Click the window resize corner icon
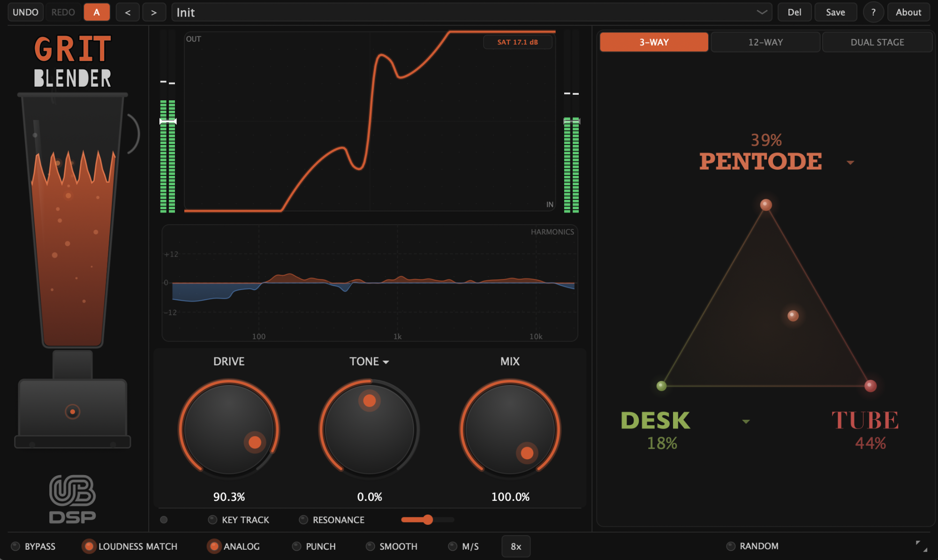The image size is (938, 560). pos(922,546)
